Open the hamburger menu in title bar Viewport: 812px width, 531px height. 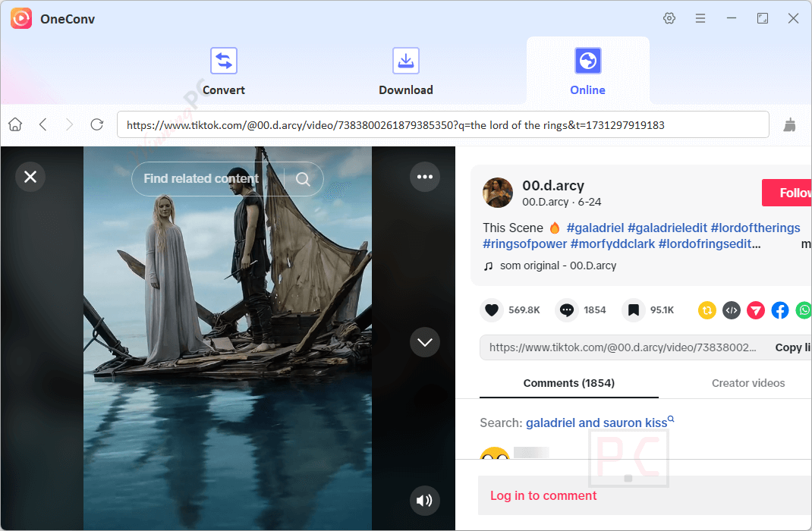pyautogui.click(x=700, y=19)
